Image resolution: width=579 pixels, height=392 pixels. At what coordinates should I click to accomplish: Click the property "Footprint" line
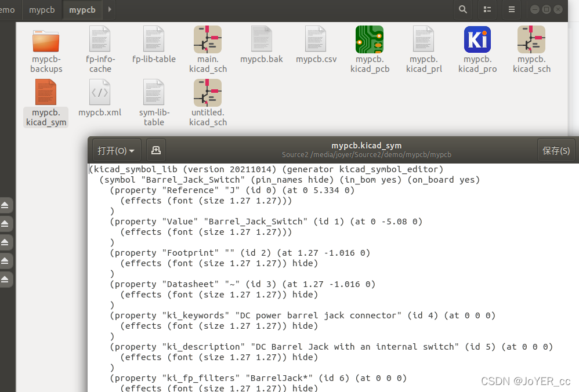(x=240, y=253)
